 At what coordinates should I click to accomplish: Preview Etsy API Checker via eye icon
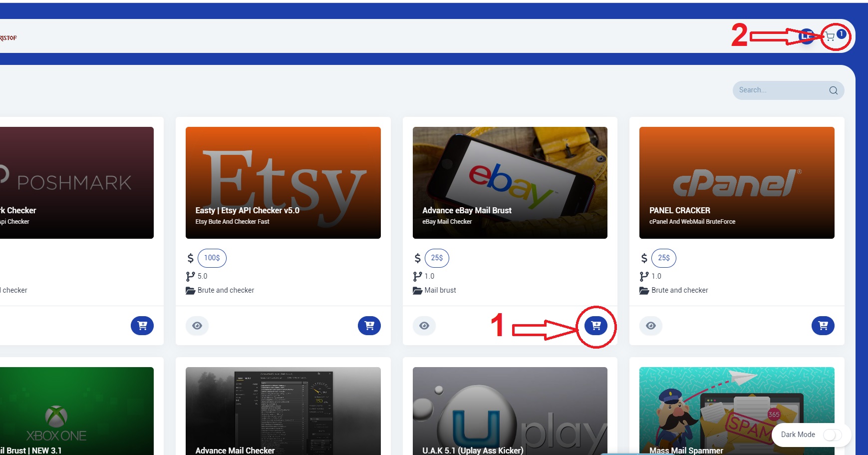click(x=197, y=326)
